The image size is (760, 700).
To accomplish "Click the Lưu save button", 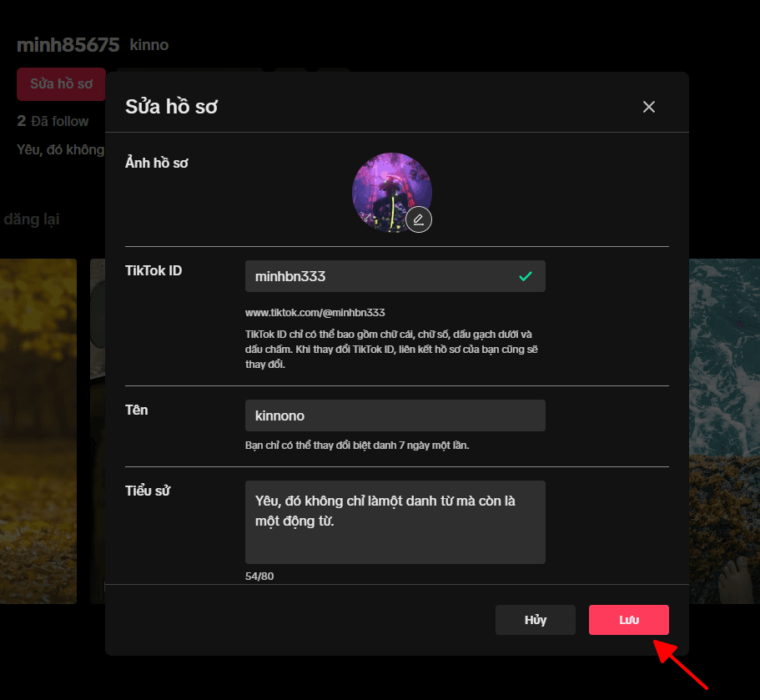I will click(629, 620).
